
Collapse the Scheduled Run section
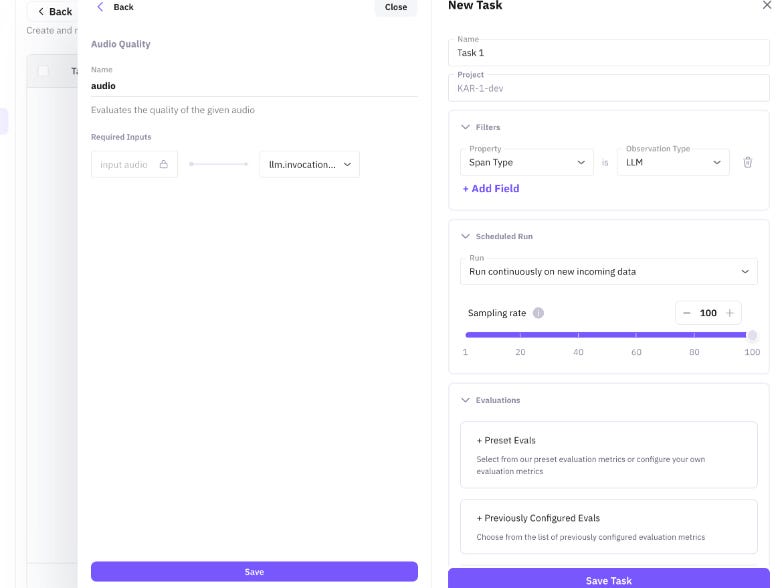pos(465,236)
